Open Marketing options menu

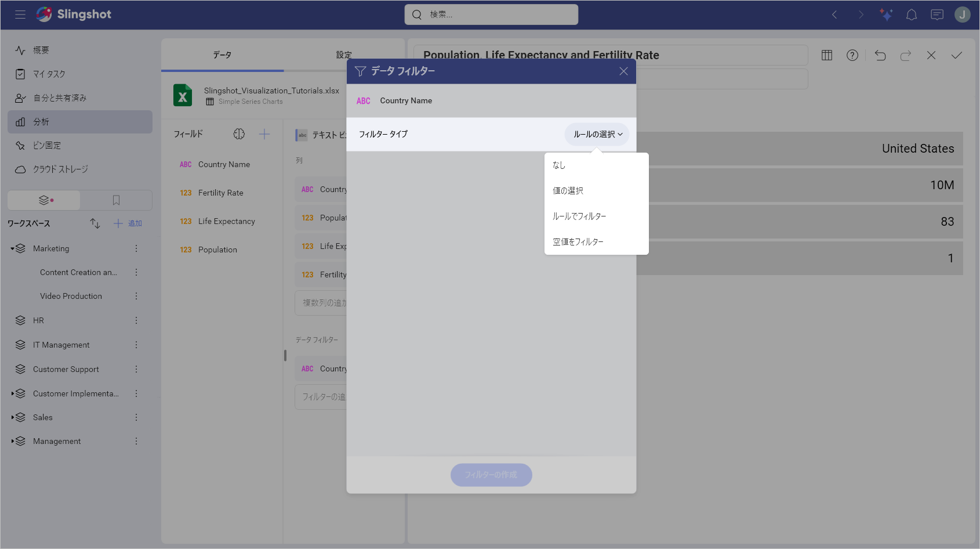coord(136,248)
